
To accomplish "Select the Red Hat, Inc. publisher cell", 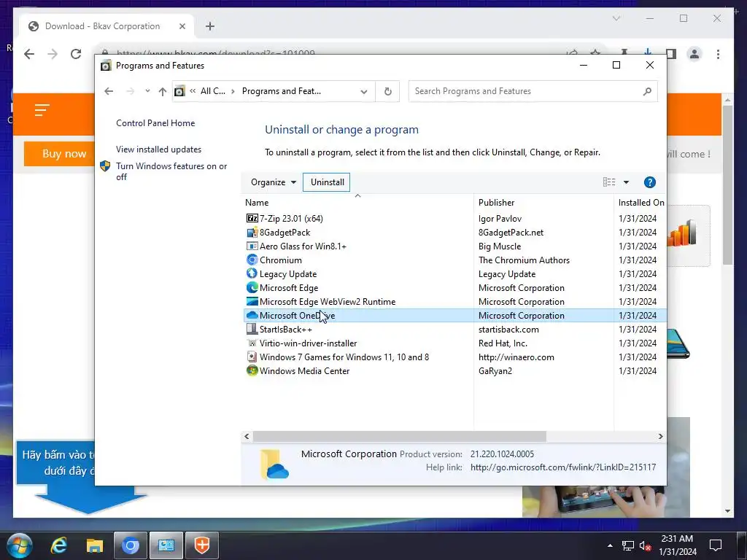I will [503, 343].
